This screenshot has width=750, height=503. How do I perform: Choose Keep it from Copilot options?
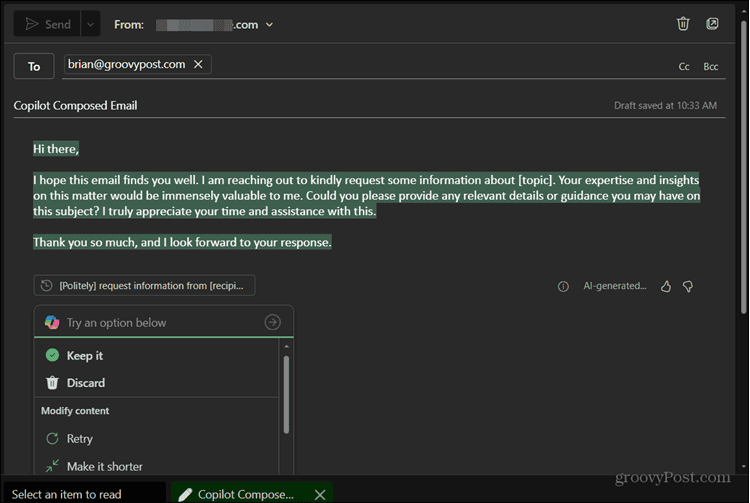[156, 355]
